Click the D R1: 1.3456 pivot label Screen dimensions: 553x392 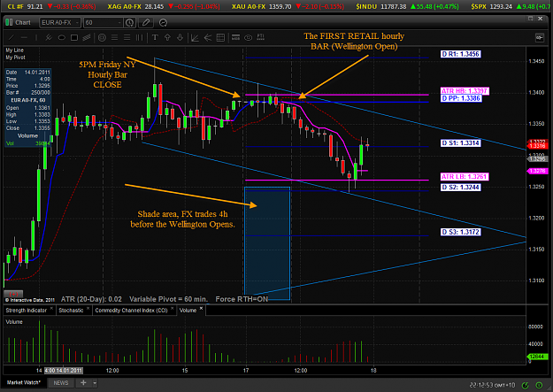pyautogui.click(x=461, y=54)
